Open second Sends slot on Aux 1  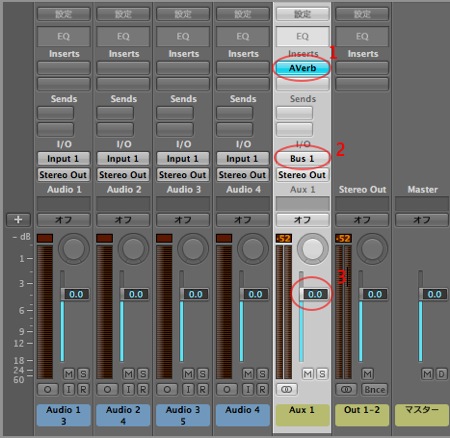coord(294,129)
